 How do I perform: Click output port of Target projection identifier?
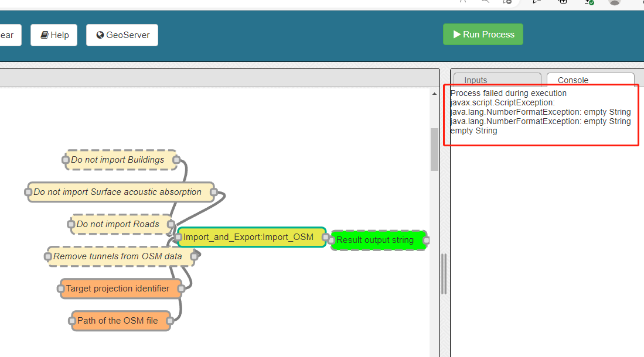[x=181, y=289]
